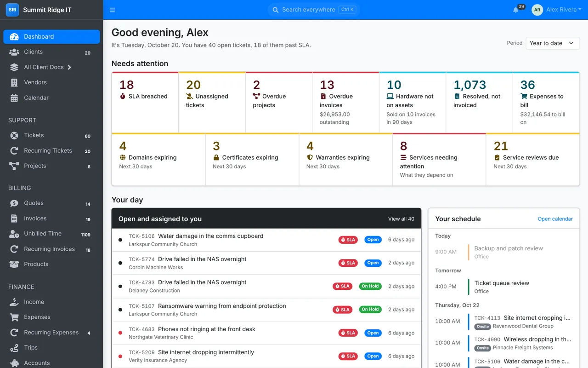588x368 pixels.
Task: Click the Dashboard gauge icon
Action: (14, 37)
